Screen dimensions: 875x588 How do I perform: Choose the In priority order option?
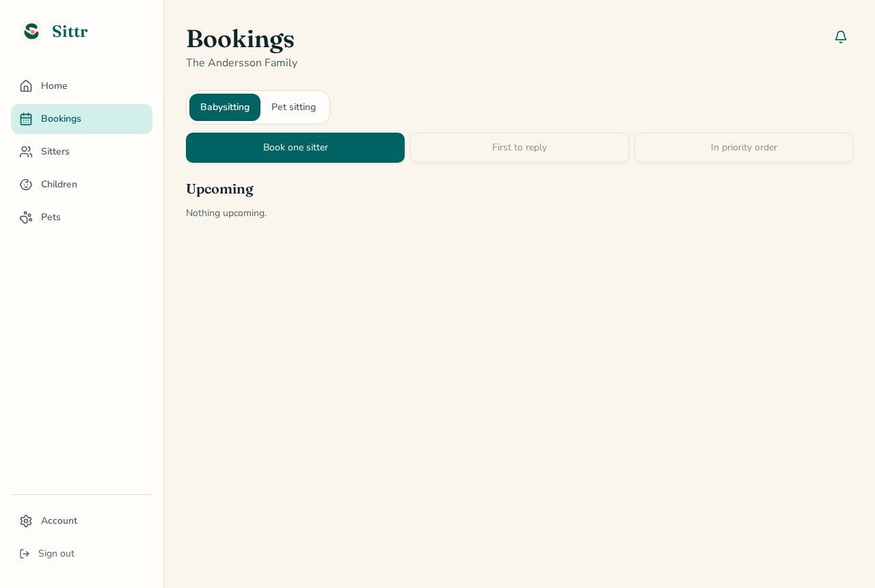(x=744, y=148)
